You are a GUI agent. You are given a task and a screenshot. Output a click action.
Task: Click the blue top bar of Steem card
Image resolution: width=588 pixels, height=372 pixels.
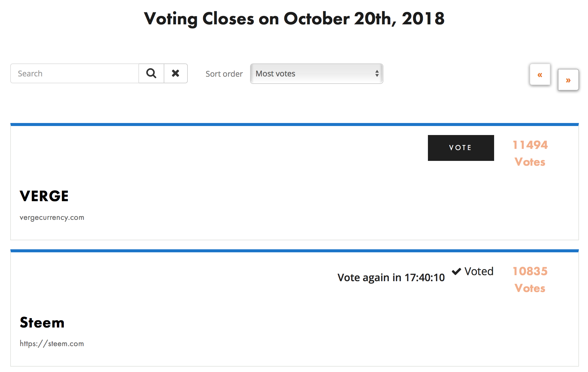[x=294, y=251]
